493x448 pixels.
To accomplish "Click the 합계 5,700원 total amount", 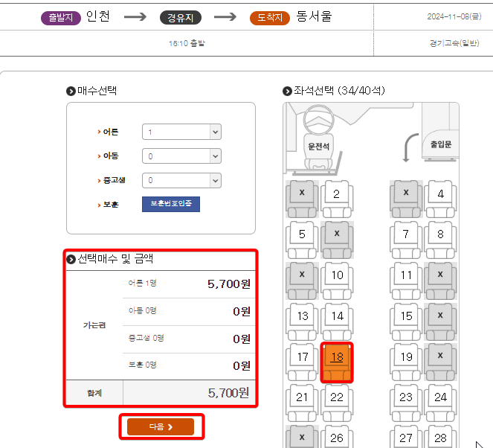I will point(228,393).
